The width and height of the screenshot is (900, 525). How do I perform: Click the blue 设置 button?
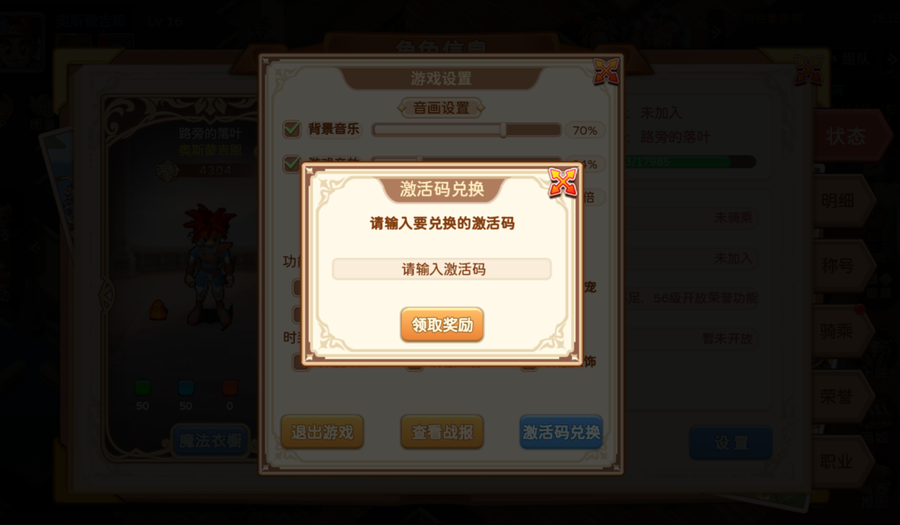pyautogui.click(x=731, y=443)
